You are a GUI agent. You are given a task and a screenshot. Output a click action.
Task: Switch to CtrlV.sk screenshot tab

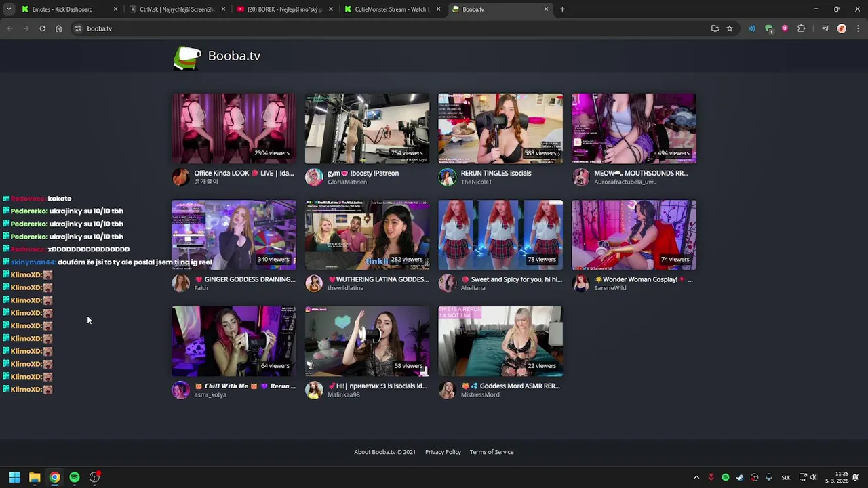click(x=178, y=9)
